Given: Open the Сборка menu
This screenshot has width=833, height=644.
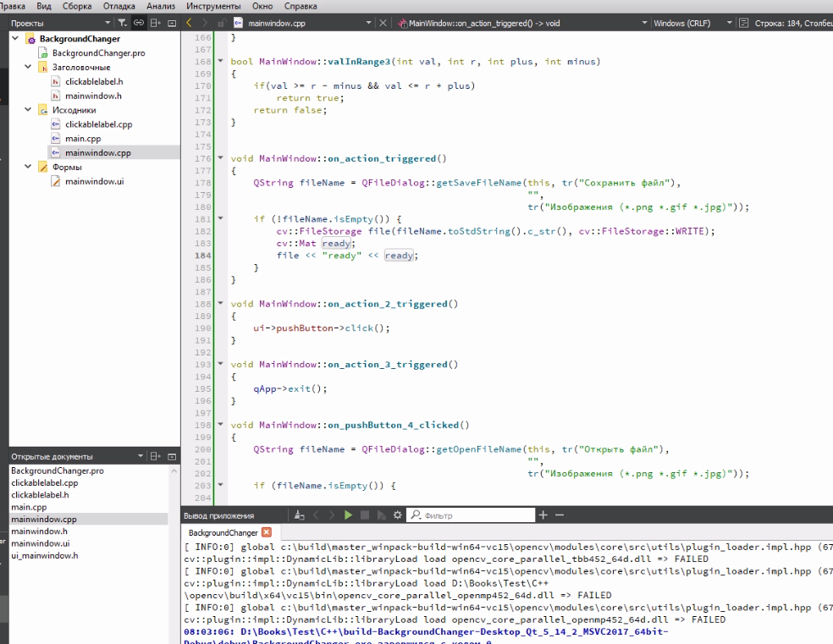Looking at the screenshot, I should click(77, 7).
